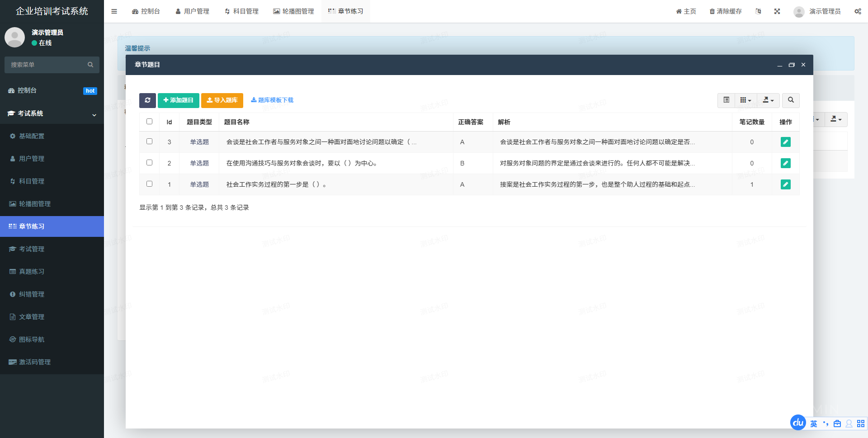Open the columns grid dropdown
The height and width of the screenshot is (438, 868).
(x=745, y=100)
